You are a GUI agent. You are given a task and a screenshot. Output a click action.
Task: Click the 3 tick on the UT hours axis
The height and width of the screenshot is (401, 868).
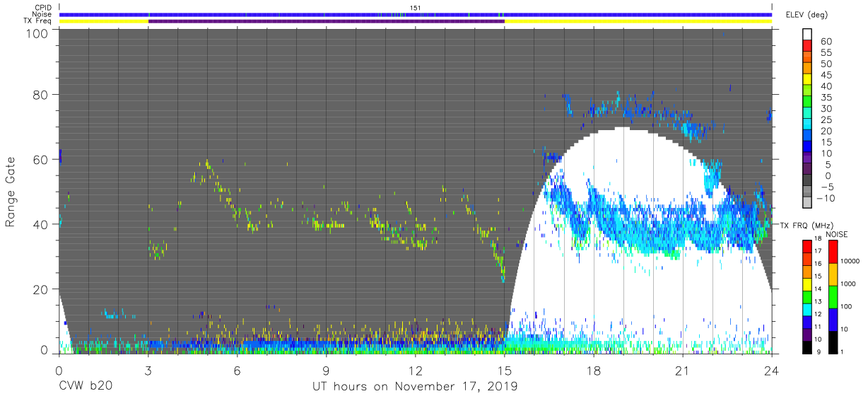click(x=148, y=370)
